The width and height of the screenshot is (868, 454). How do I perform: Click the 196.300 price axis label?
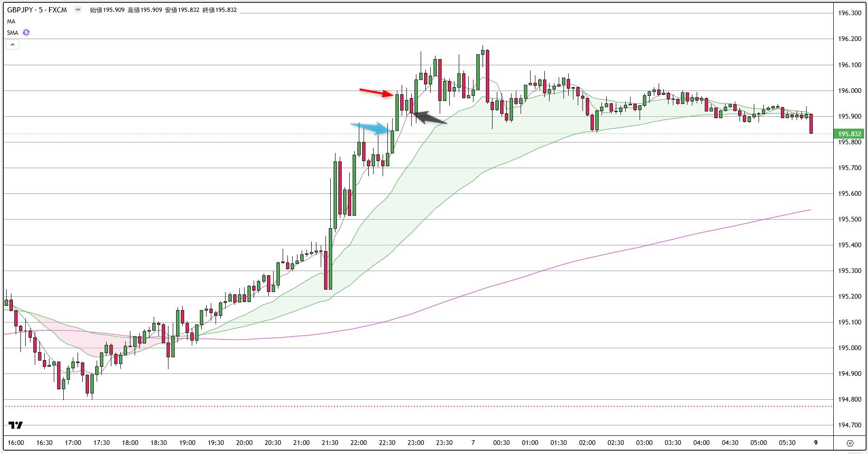(849, 13)
